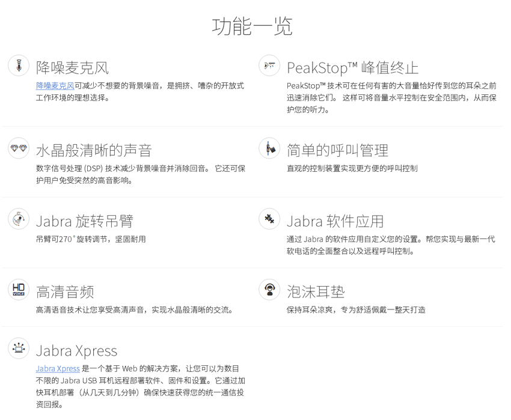Click the 水晶般清晰的声音 heading

coord(94,151)
